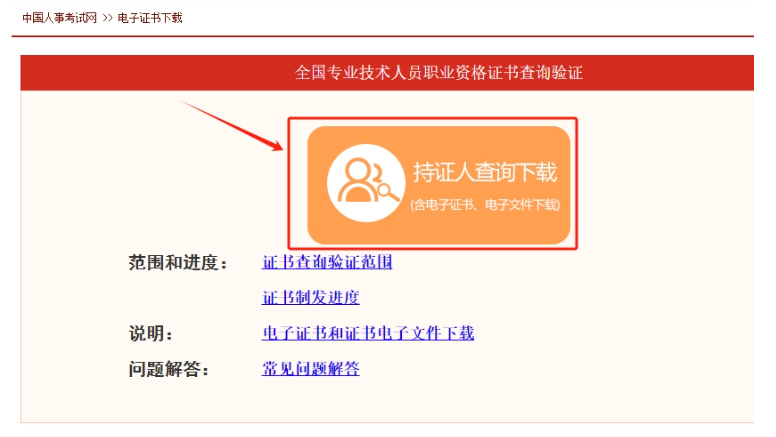Open the 常见问题解答 link
Image resolution: width=776 pixels, height=437 pixels.
pyautogui.click(x=310, y=369)
